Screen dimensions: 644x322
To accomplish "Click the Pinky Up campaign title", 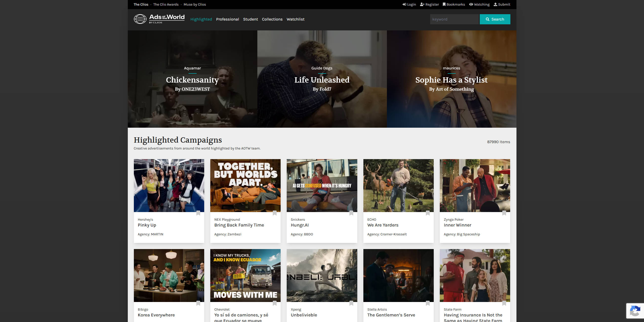I will pos(147,225).
